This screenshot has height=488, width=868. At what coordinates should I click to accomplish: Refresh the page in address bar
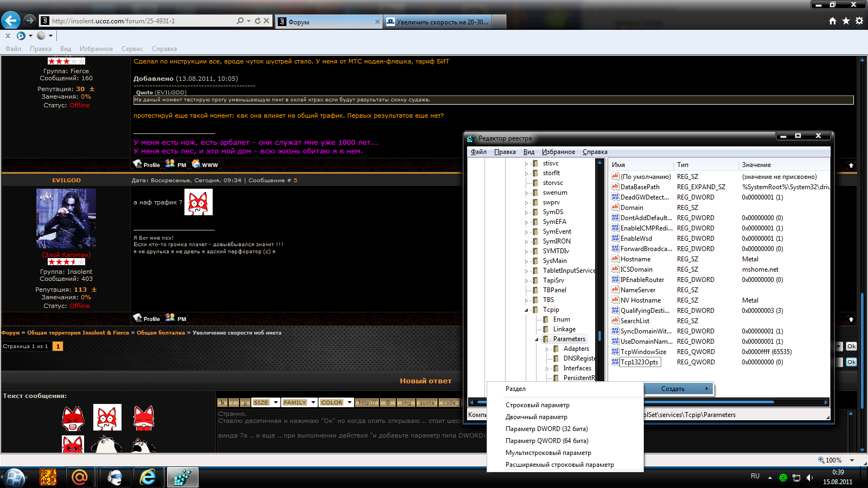[x=257, y=21]
